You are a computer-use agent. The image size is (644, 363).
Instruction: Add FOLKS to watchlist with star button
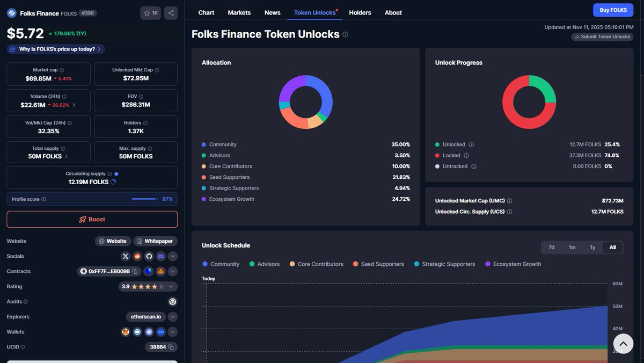point(150,13)
